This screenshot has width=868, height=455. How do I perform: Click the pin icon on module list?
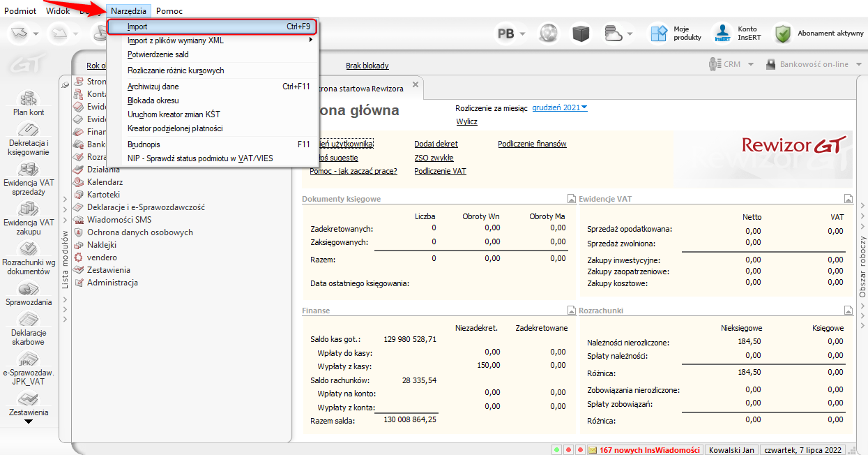point(66,84)
